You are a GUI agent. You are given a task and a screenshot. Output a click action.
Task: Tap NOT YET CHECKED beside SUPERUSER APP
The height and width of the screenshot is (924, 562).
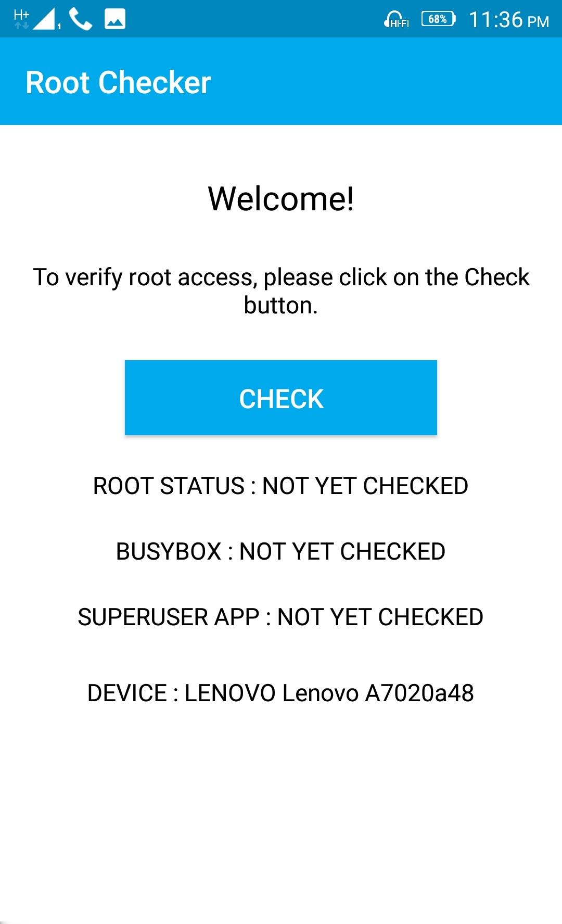coord(380,617)
